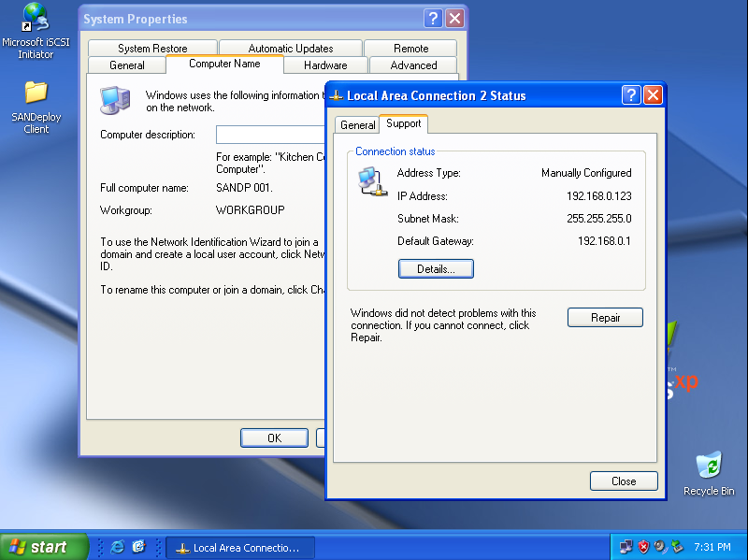748x560 pixels.
Task: Click the Local Area Connection taskbar button
Action: click(x=240, y=548)
